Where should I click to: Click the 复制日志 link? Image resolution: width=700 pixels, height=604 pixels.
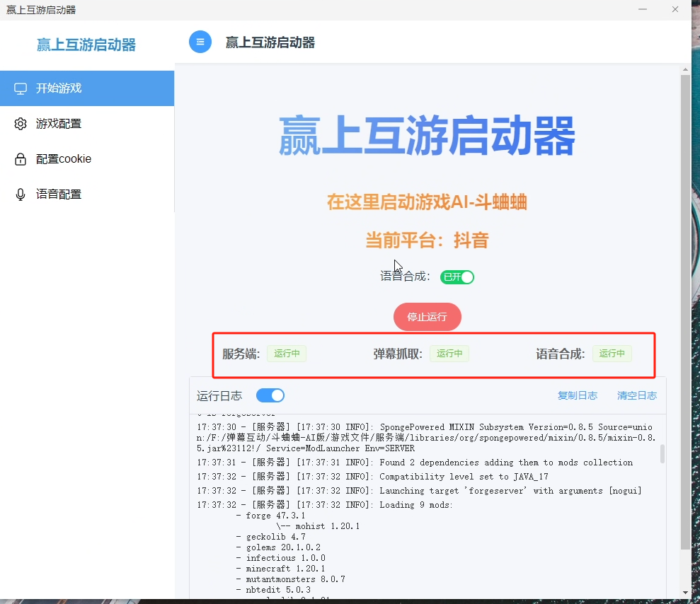click(577, 395)
